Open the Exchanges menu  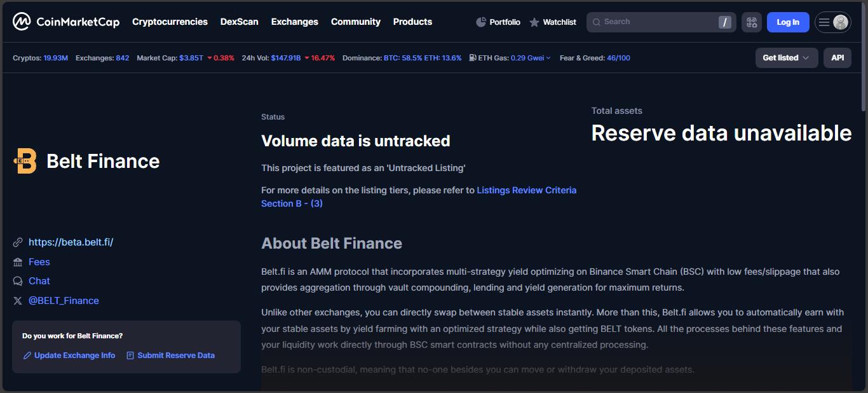tap(294, 22)
